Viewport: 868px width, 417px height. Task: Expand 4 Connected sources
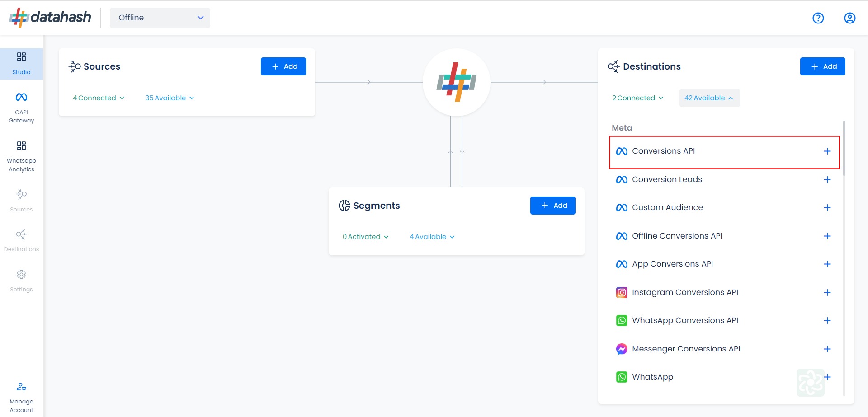[99, 98]
